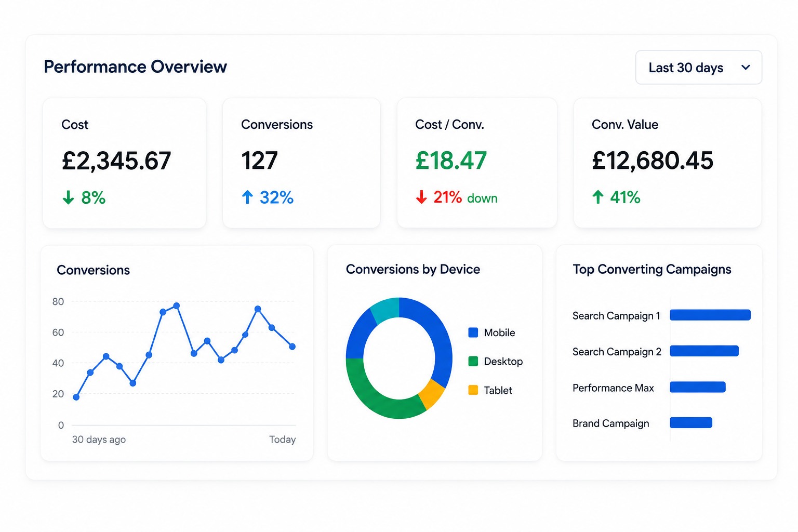Open the Last 30 days dropdown
The width and height of the screenshot is (798, 532).
click(698, 68)
